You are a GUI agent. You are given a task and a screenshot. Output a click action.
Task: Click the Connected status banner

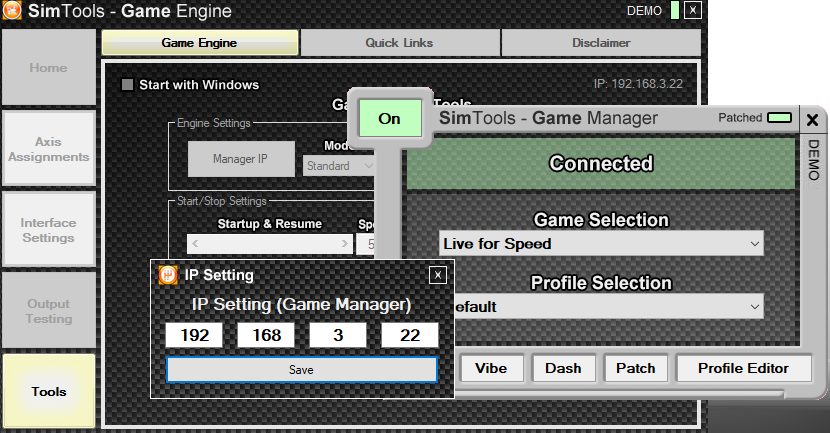click(601, 163)
